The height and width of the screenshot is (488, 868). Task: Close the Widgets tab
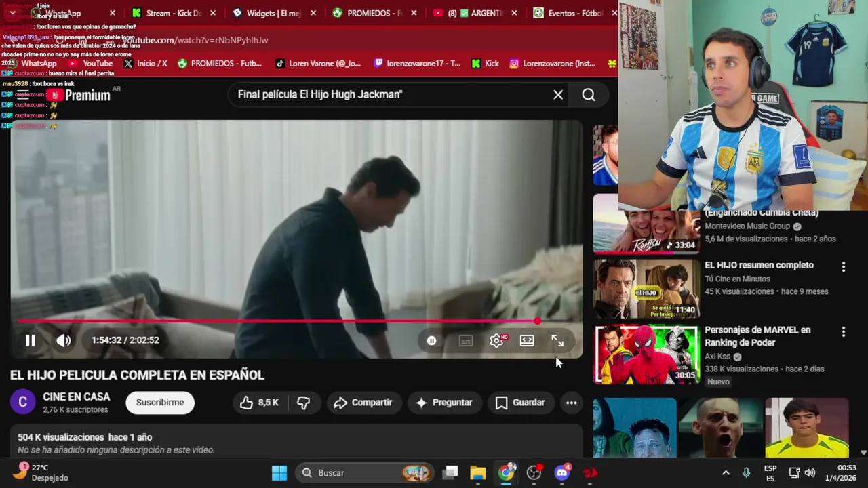coord(313,13)
